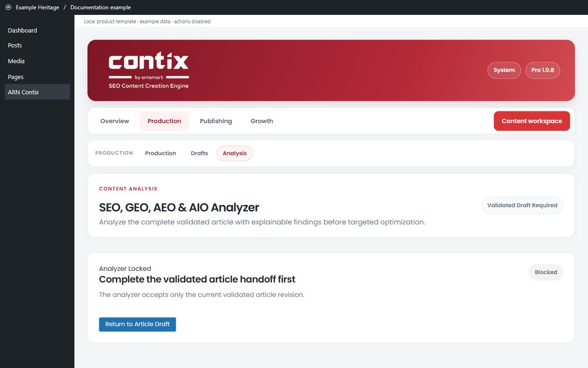Click the PRODUCTION section label
Viewport: 588px width, 368px height.
114,153
